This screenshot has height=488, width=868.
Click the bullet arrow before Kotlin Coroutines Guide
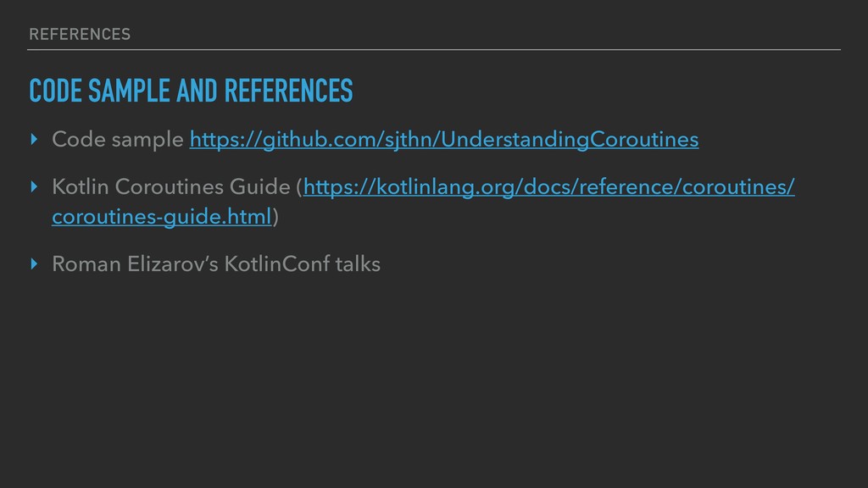(34, 186)
